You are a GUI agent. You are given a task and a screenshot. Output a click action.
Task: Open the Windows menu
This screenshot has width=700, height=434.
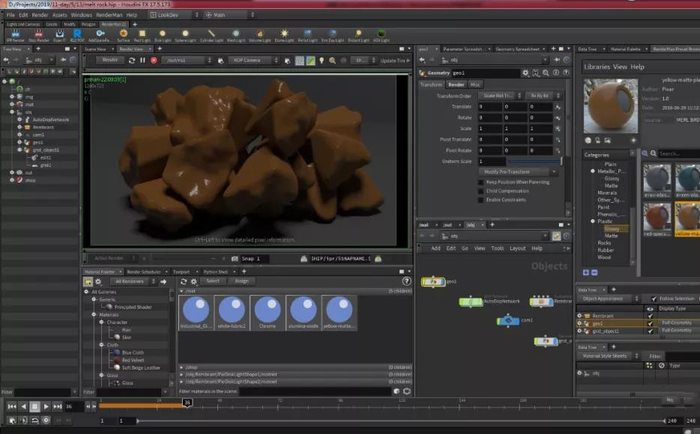tap(81, 15)
